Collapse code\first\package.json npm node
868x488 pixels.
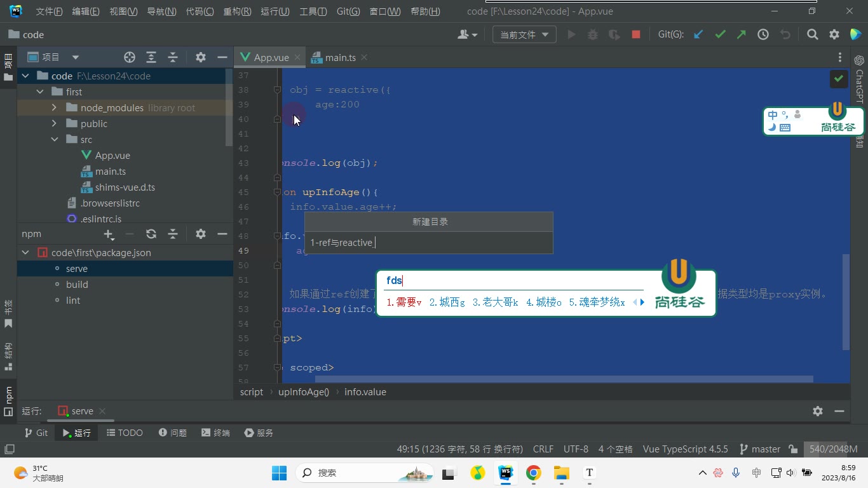coord(25,252)
